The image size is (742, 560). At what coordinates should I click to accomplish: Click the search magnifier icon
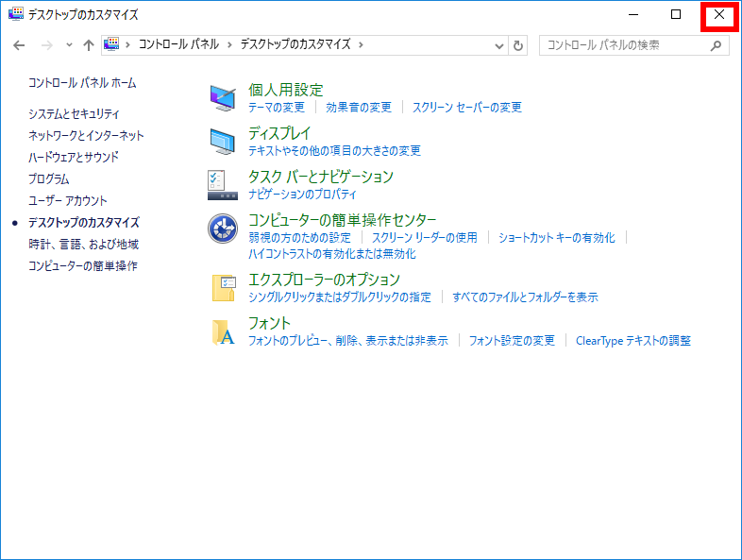716,45
